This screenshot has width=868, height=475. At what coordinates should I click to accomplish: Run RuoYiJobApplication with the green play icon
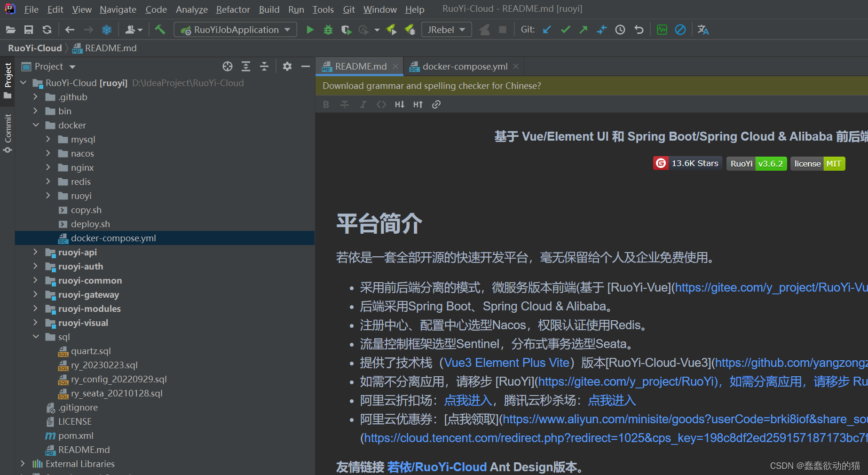(310, 30)
